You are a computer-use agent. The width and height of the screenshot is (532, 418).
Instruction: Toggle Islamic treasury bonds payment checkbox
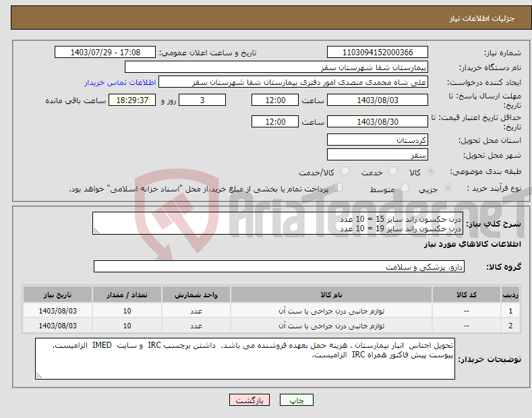coord(338,187)
